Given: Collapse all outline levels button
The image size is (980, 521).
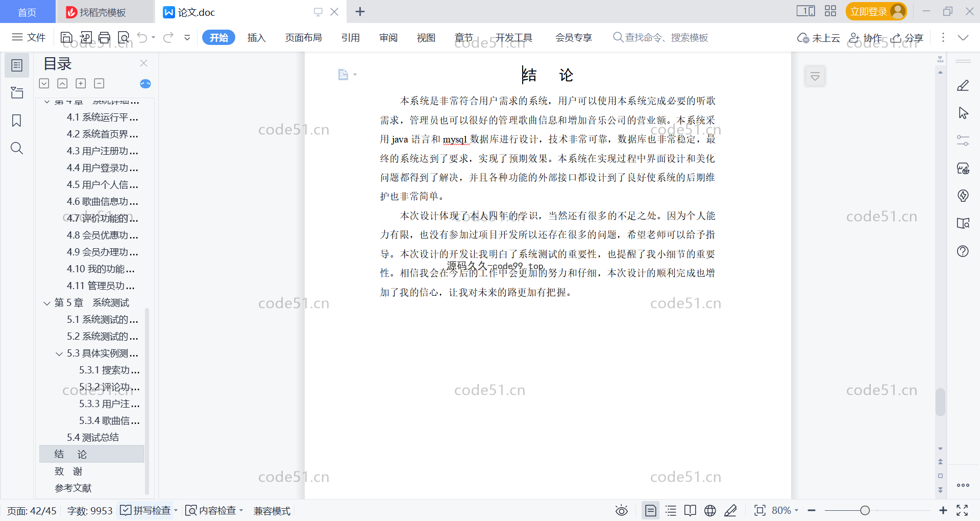Looking at the screenshot, I should [62, 83].
